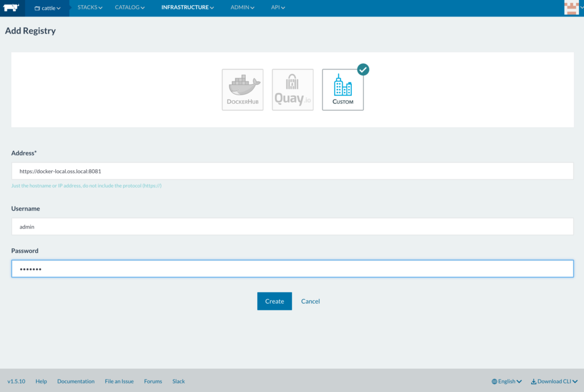Click the Rancher cow logo
Screen dimensions: 584x392
(11, 8)
